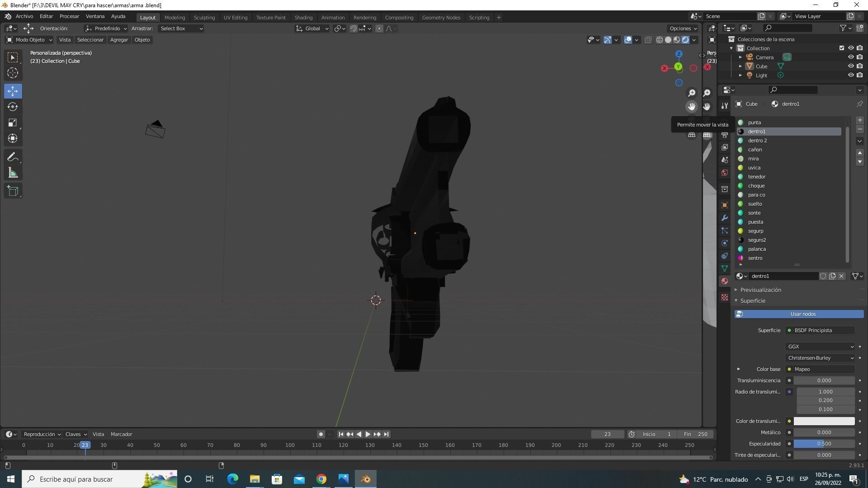This screenshot has height=488, width=868.
Task: Adjust Especularidad 0.500 slider
Action: point(824,444)
